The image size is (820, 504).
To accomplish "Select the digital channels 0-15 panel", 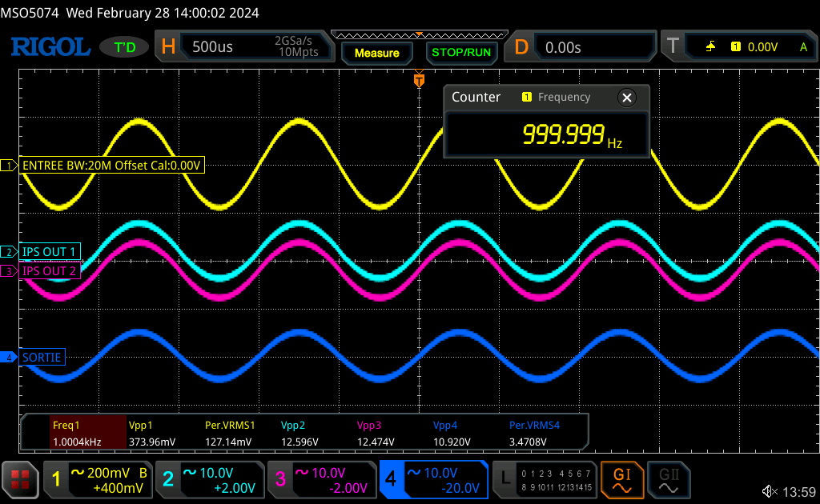I will coord(557,480).
